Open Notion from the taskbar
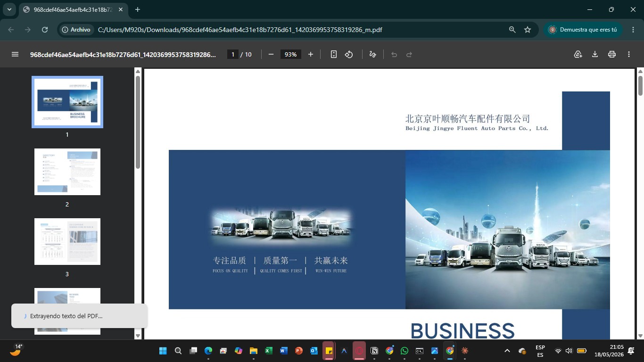Viewport: 644px width, 362px height. click(x=374, y=351)
